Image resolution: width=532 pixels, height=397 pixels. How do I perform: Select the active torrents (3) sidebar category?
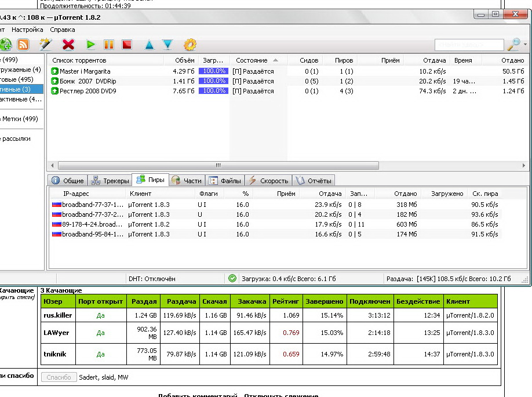(21, 89)
